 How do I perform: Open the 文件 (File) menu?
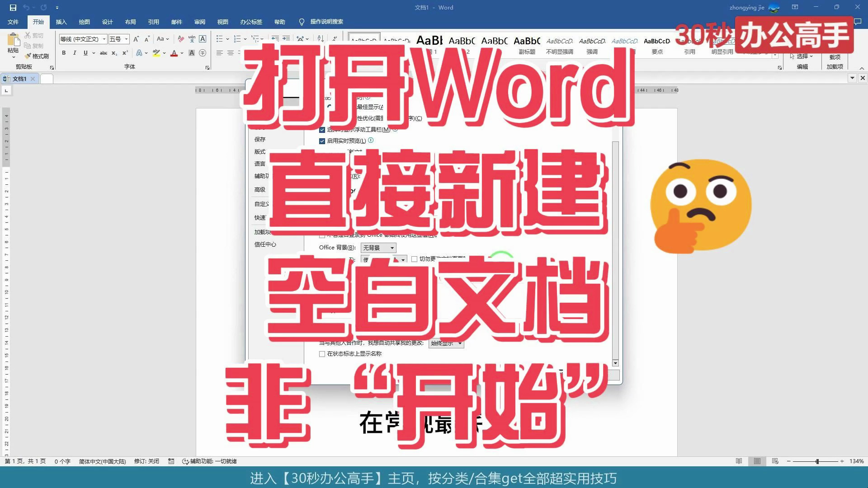click(x=13, y=22)
